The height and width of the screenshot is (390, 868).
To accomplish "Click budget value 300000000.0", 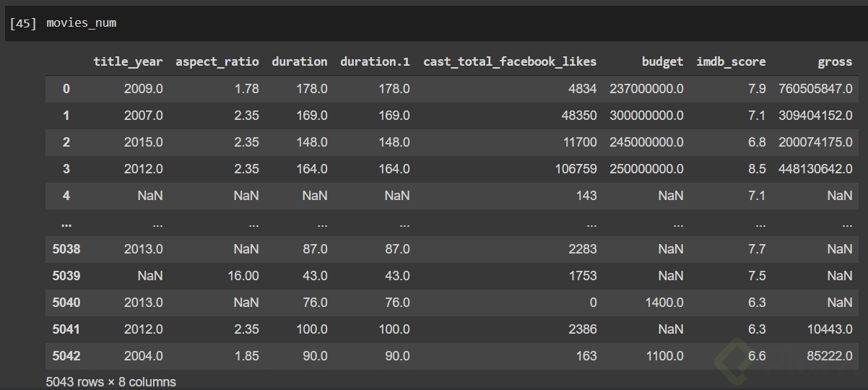I will coord(647,115).
